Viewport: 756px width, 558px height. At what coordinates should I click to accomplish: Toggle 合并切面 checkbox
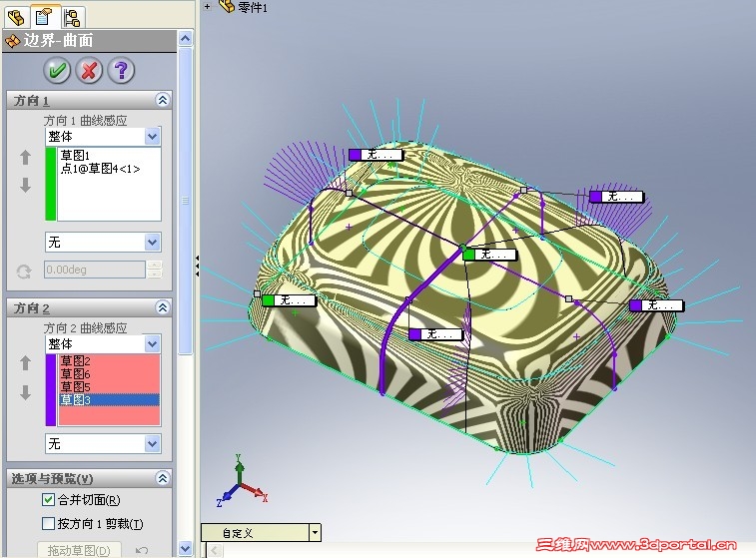tap(48, 500)
